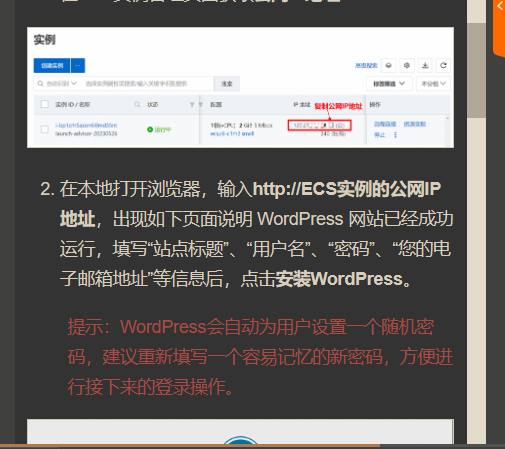
Task: Open the gear settings icon in the instance toolbar
Action: click(407, 65)
